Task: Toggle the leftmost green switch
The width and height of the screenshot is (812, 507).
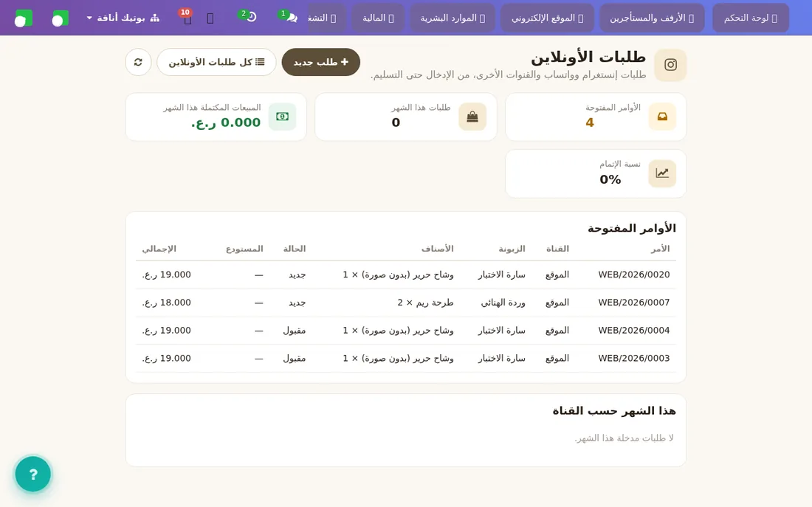Action: pyautogui.click(x=24, y=18)
